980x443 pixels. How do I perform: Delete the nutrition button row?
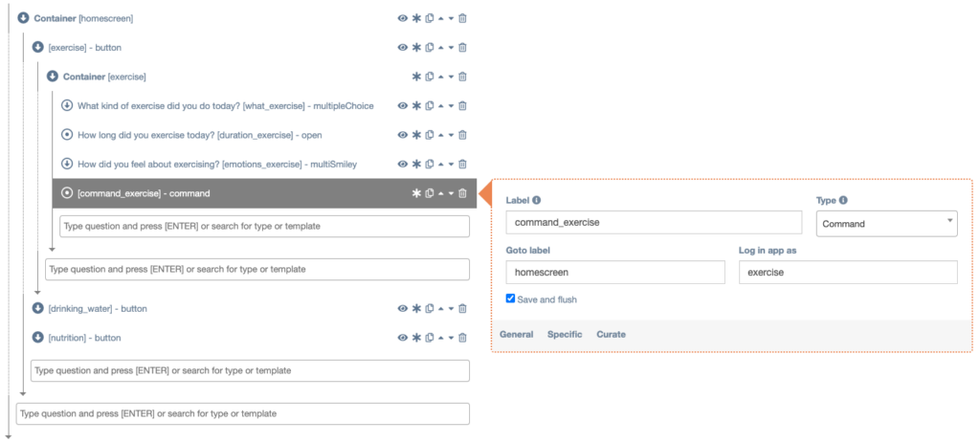(463, 338)
